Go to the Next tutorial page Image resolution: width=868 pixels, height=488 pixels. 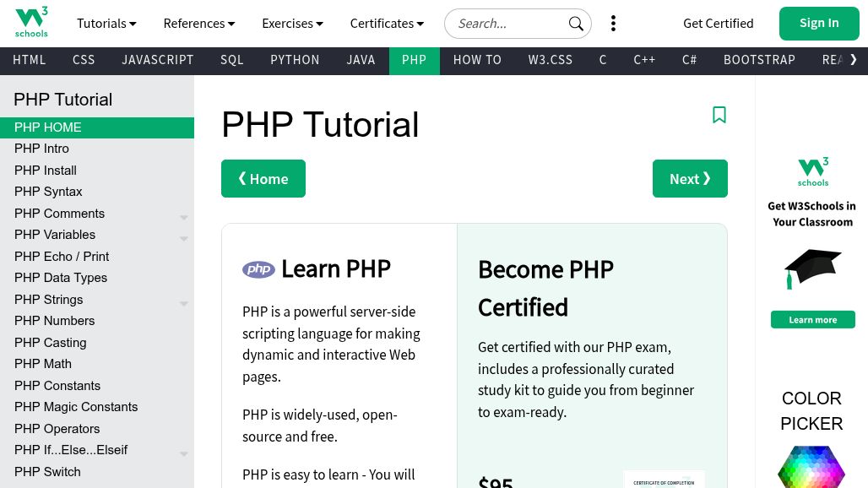[690, 179]
